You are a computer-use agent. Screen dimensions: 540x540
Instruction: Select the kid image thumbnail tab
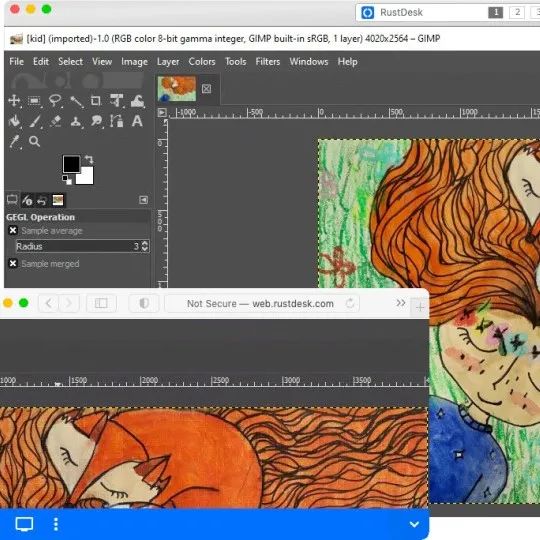tap(177, 89)
